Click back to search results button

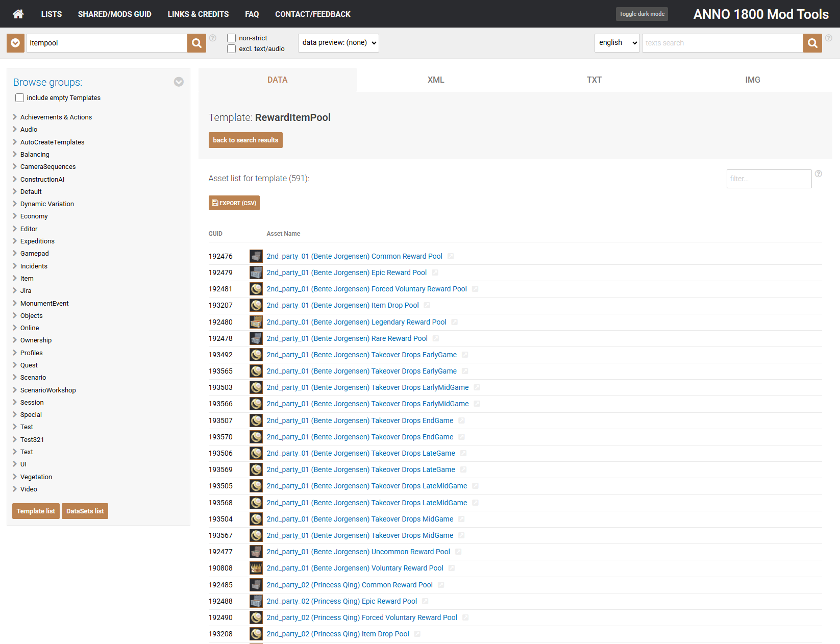245,140
